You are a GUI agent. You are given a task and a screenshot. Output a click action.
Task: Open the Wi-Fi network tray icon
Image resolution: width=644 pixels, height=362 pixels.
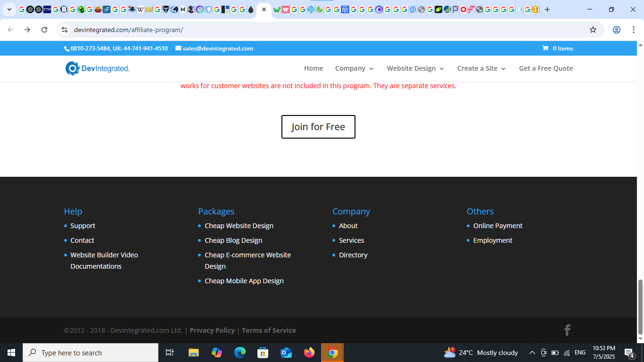tap(567, 353)
